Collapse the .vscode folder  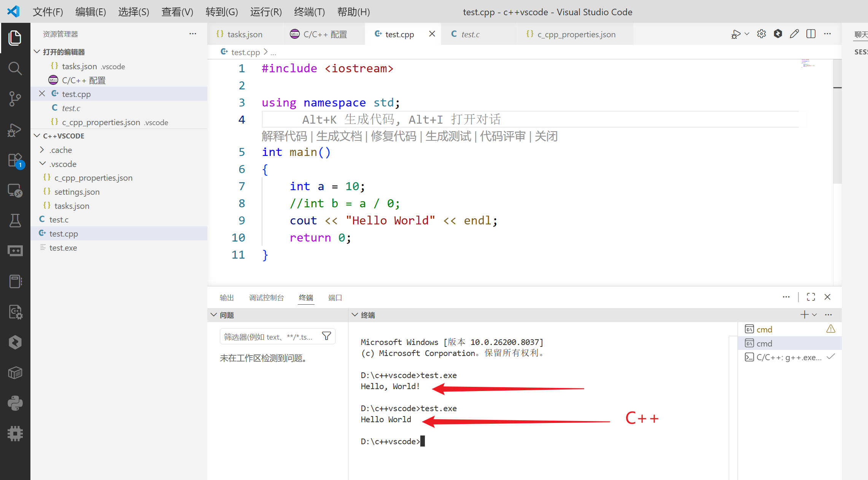click(42, 164)
